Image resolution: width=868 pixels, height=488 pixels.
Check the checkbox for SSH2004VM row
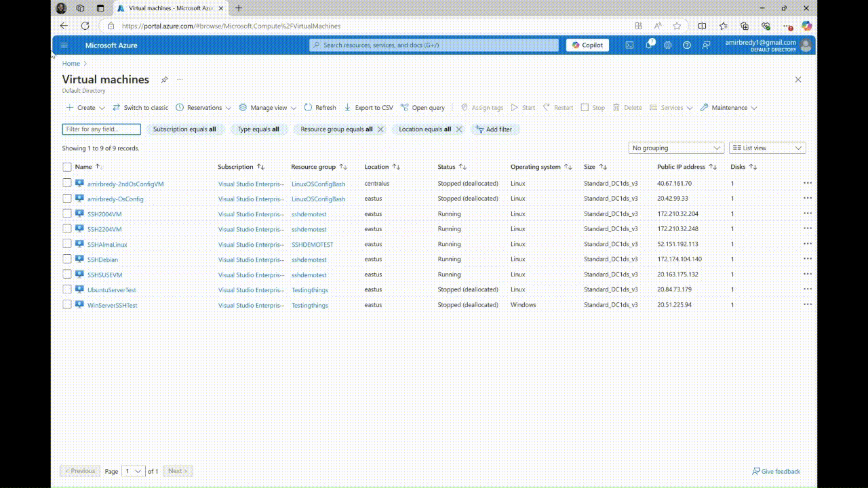coord(66,213)
